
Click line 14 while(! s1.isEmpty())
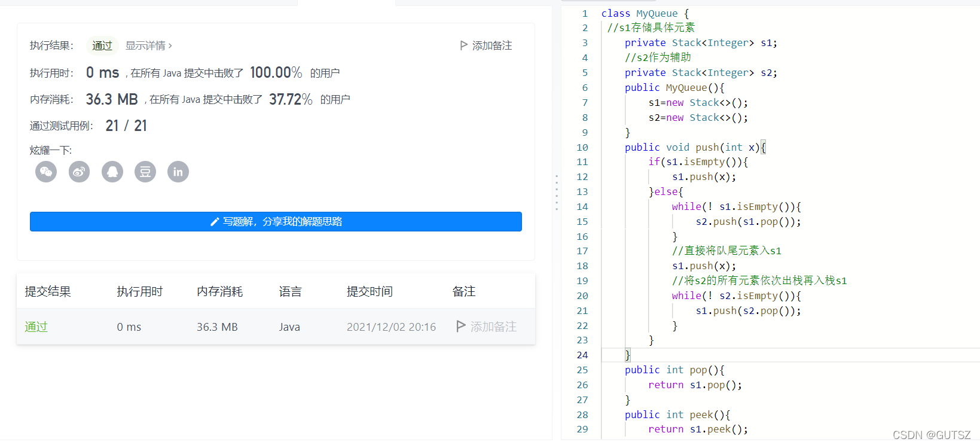736,206
